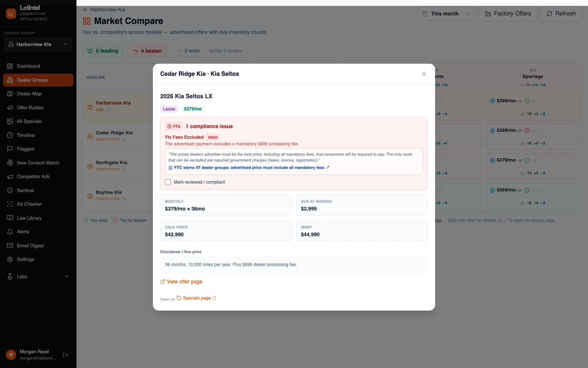This screenshot has width=588, height=368.
Task: Click the Factory Offers button
Action: 508,14
